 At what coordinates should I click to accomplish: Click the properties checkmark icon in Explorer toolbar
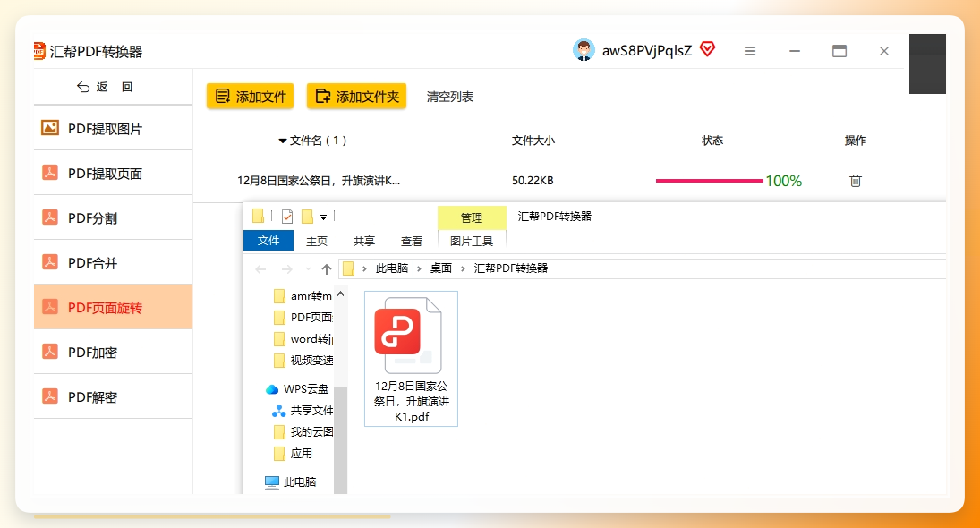[287, 217]
